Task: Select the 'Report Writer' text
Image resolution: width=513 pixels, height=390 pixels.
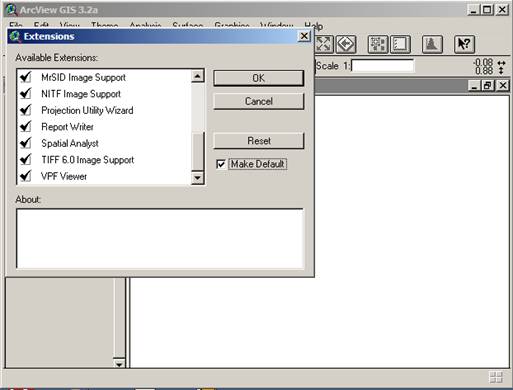Action: (x=67, y=127)
